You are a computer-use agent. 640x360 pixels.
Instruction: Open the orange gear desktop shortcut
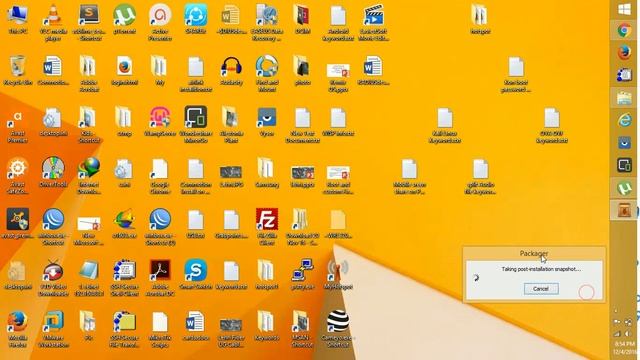click(17, 176)
